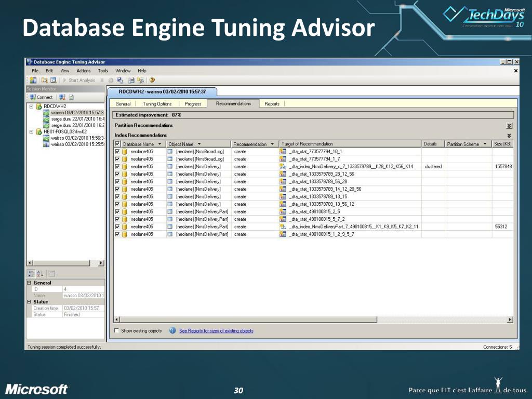Toggle the select-all checkbox in the Database Name header
The width and height of the screenshot is (532, 399).
(x=117, y=144)
